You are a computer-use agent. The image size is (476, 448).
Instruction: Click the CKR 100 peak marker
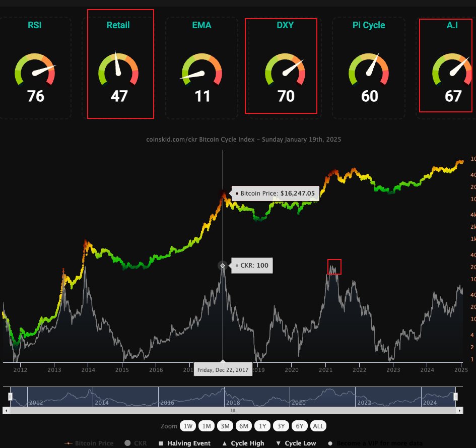[223, 265]
